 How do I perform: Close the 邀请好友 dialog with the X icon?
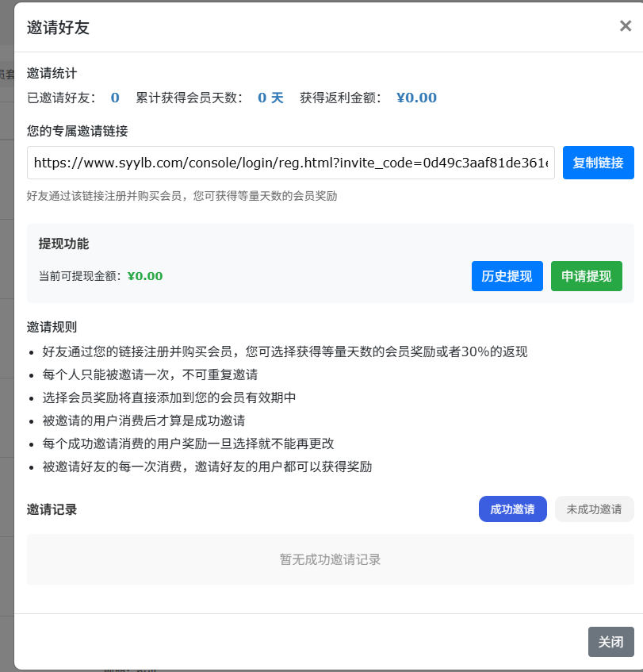tap(625, 26)
